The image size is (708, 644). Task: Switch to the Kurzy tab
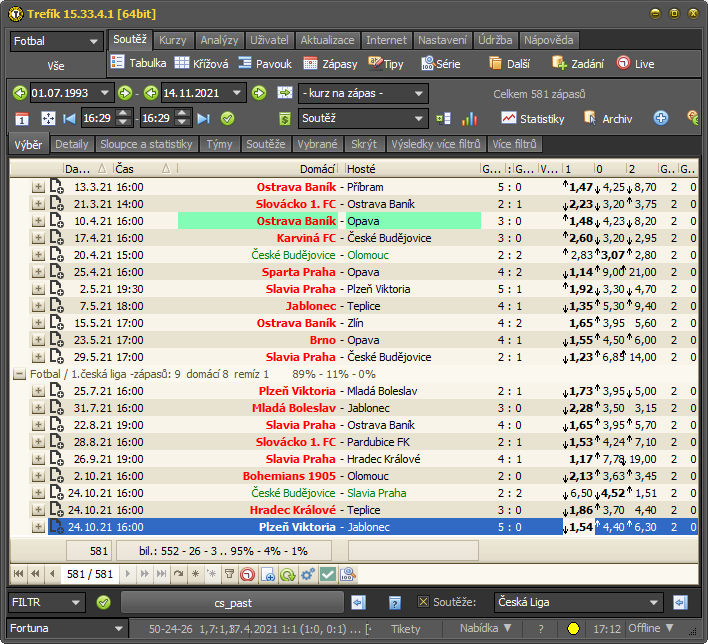point(172,40)
